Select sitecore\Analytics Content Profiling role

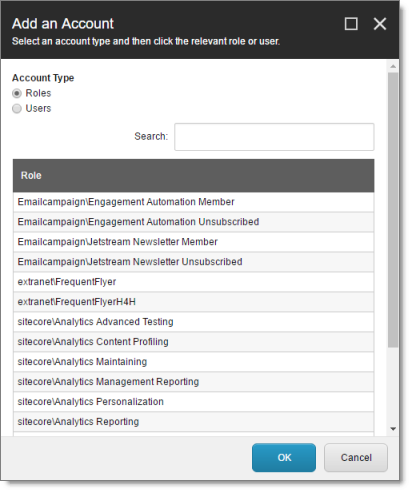point(193,342)
